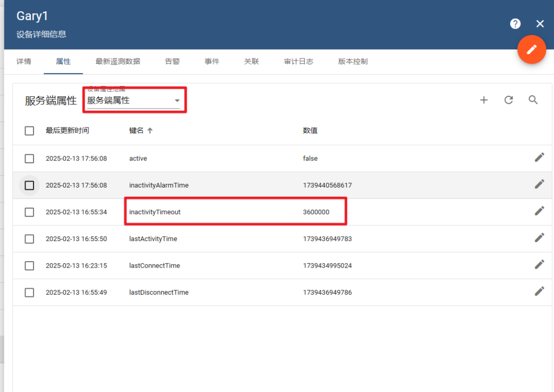The width and height of the screenshot is (554, 392).
Task: Select the active key name cell
Action: [138, 158]
